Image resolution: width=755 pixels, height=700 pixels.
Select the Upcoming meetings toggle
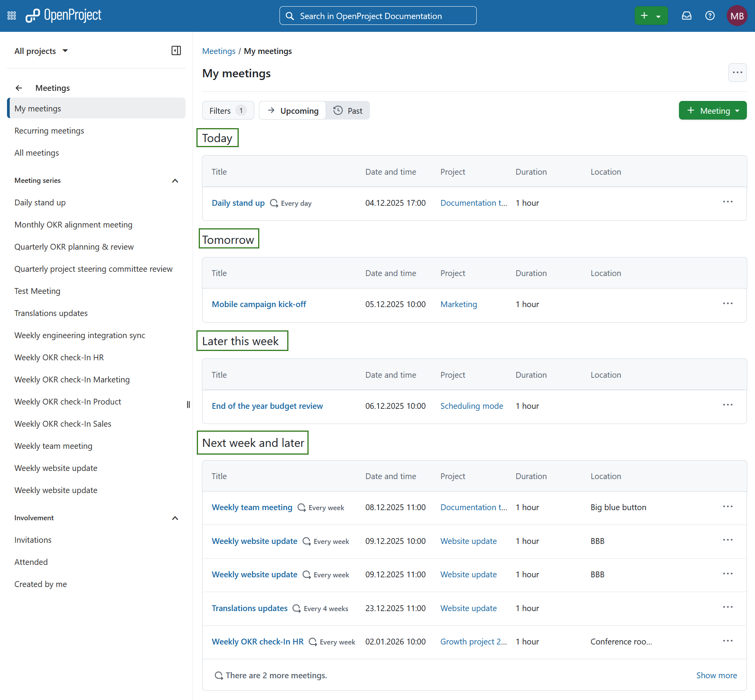292,110
